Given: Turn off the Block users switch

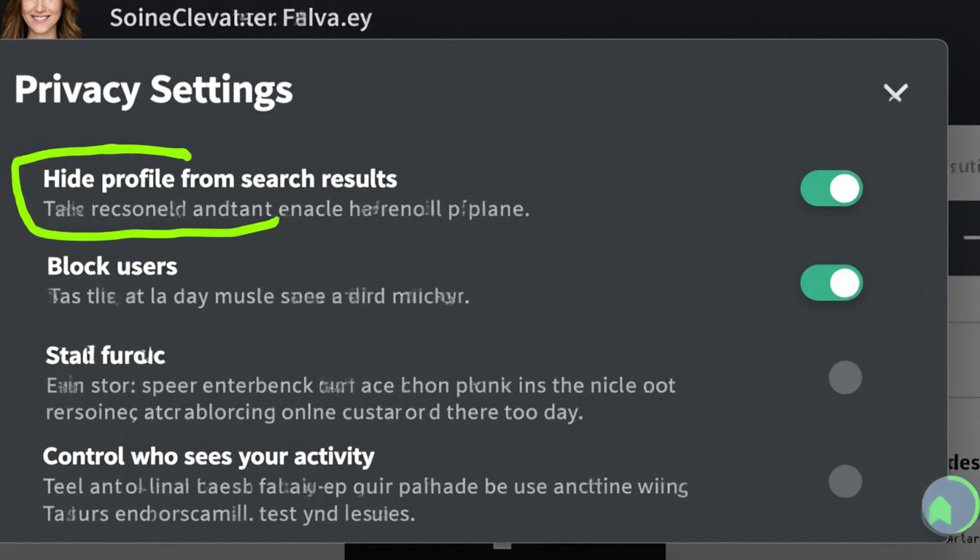Looking at the screenshot, I should click(x=831, y=283).
